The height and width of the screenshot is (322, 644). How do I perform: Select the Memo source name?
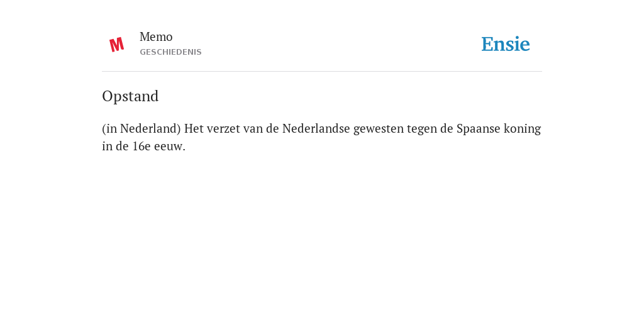(x=156, y=37)
